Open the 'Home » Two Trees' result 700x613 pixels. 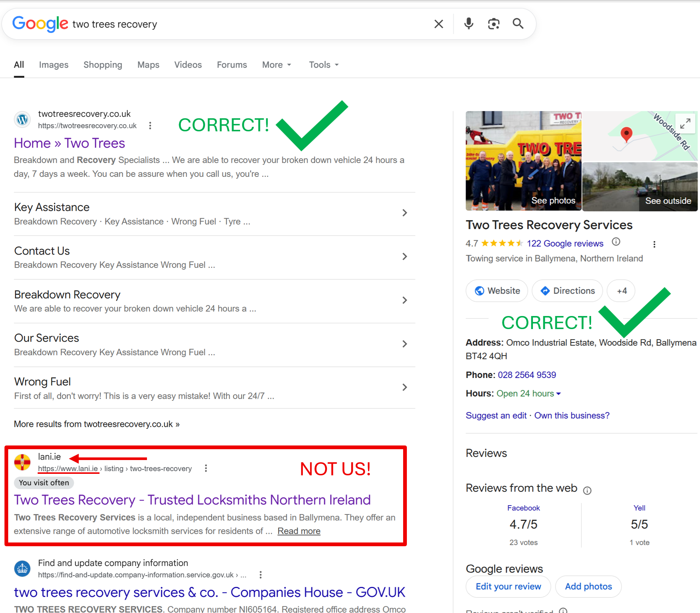pyautogui.click(x=69, y=143)
